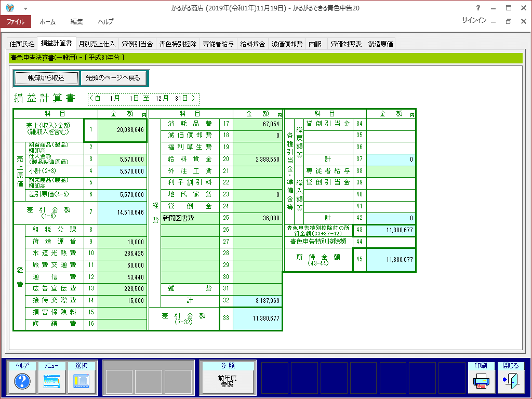Click 前年度参照 button
532x399 pixels.
click(x=228, y=381)
